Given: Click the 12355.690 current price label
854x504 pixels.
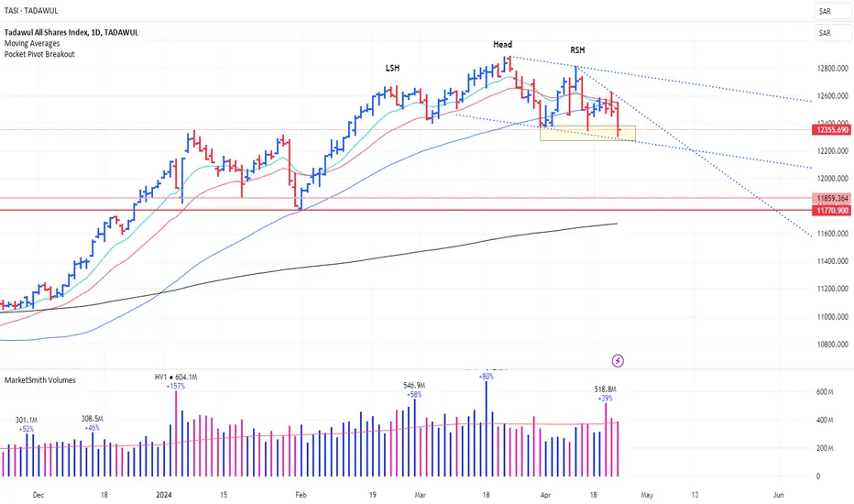Looking at the screenshot, I should (x=831, y=130).
